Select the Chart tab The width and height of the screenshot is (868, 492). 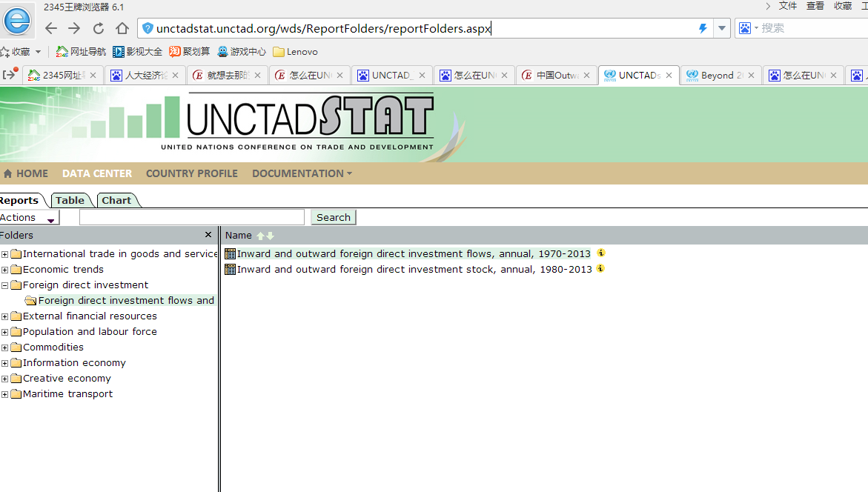[x=117, y=200]
